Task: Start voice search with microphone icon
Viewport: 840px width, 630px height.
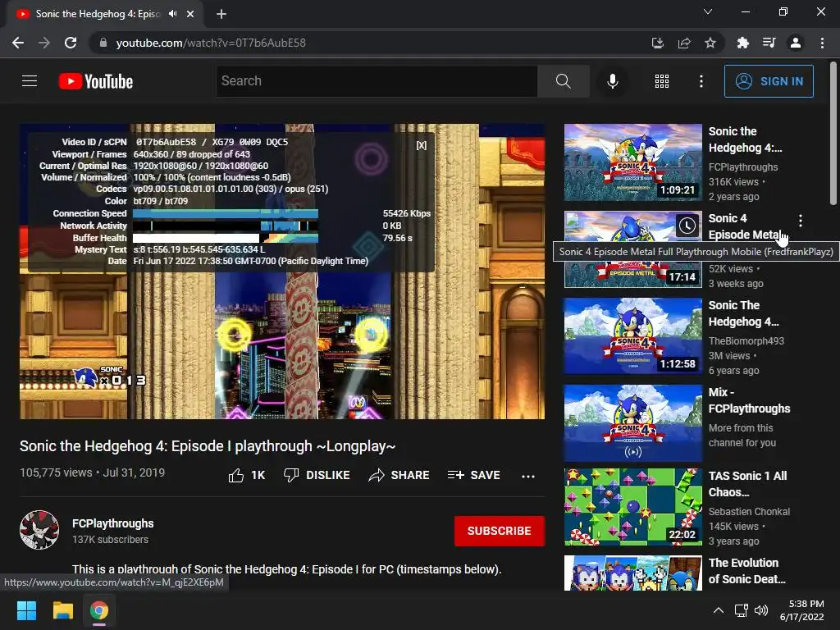Action: tap(612, 81)
